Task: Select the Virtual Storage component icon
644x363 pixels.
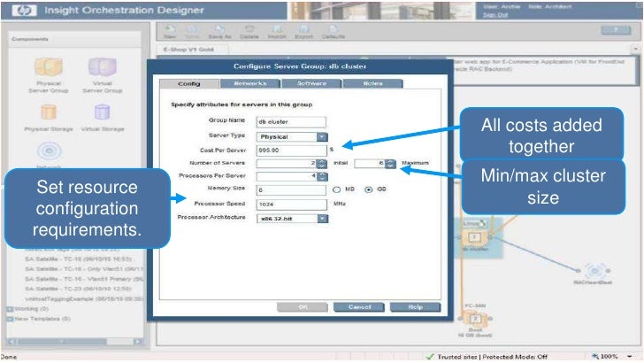Action: coord(103,112)
